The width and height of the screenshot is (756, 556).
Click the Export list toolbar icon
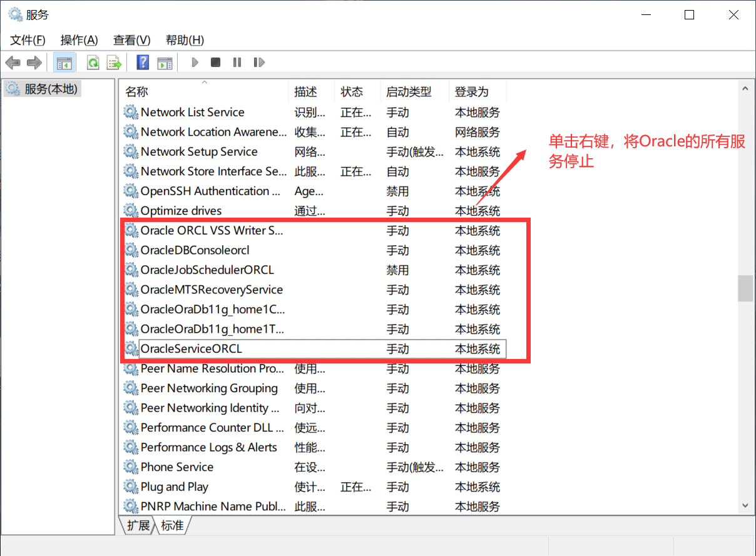click(x=114, y=63)
